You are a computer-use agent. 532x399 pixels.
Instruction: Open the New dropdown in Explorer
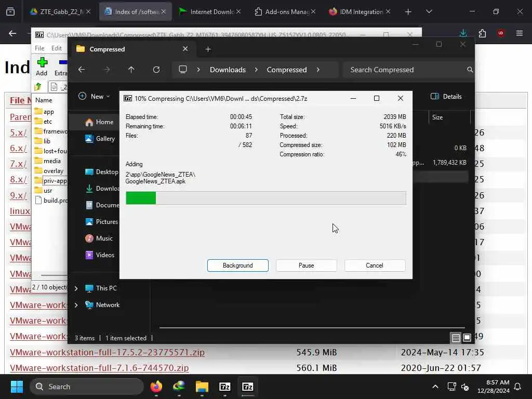pos(95,96)
